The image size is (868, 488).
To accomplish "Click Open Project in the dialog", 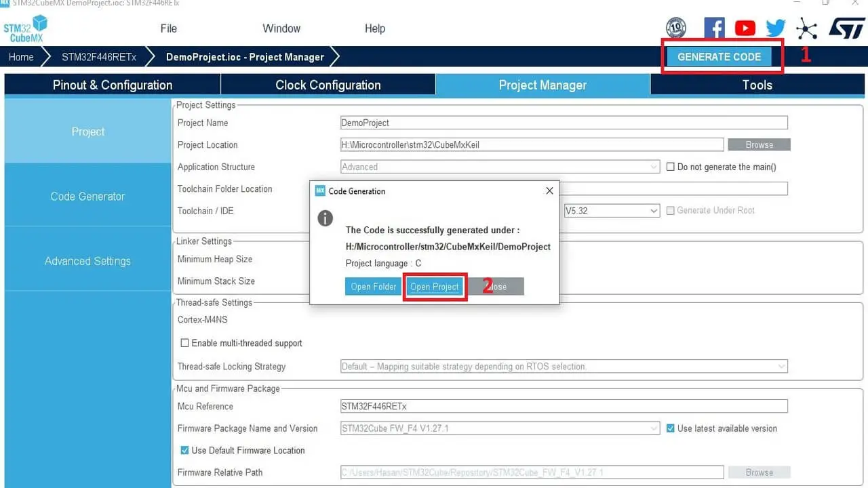I will 435,286.
